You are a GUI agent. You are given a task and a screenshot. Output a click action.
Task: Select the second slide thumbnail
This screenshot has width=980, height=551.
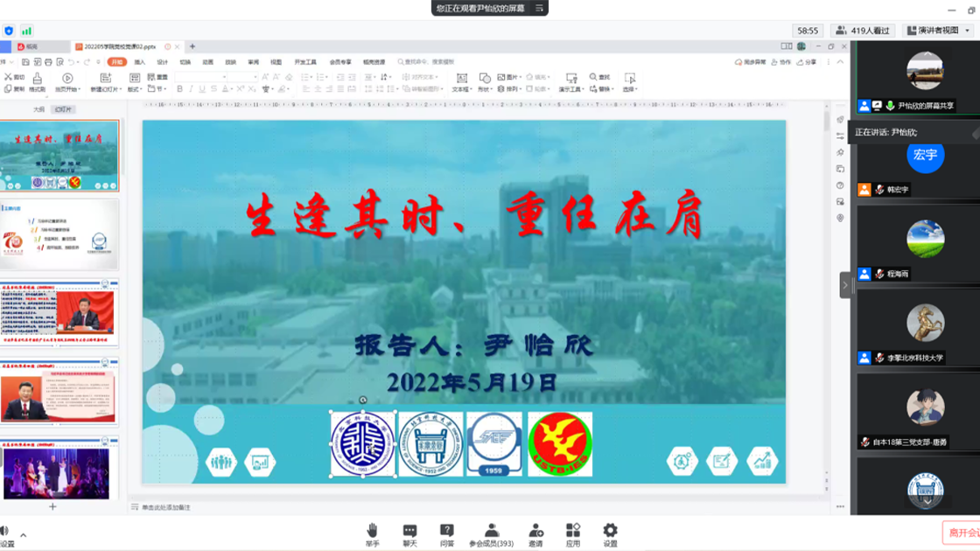tap(59, 234)
